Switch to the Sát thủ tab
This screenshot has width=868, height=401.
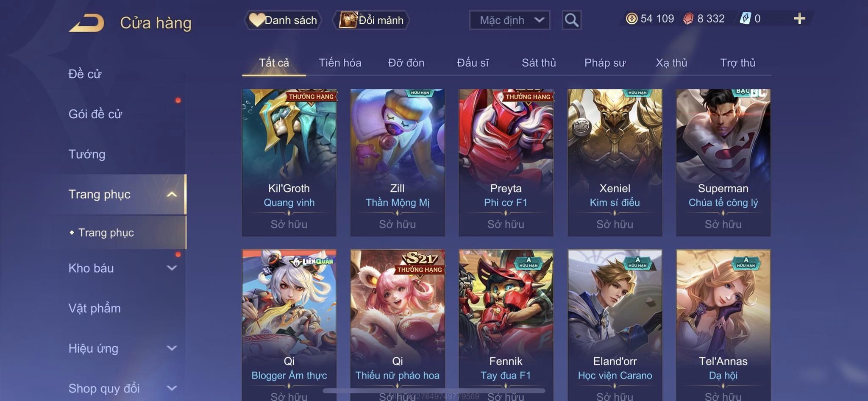pos(539,63)
